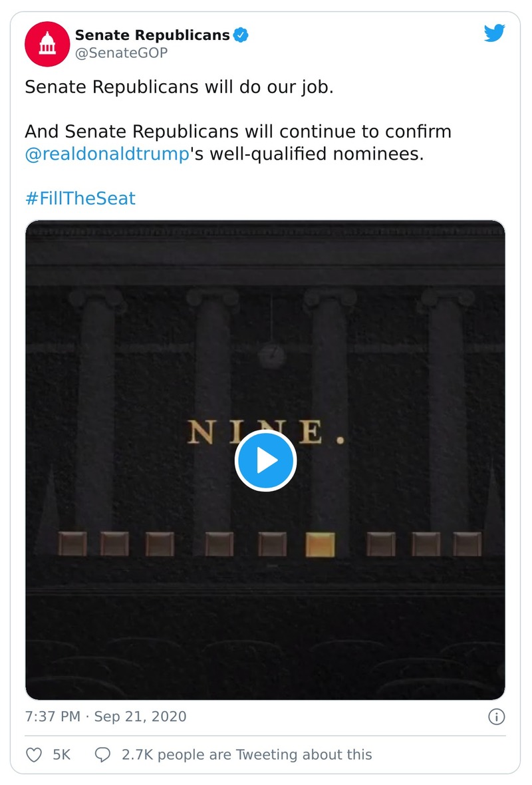Click the 2.7K people Tweeting link
Image resolution: width=532 pixels, height=785 pixels.
point(246,754)
